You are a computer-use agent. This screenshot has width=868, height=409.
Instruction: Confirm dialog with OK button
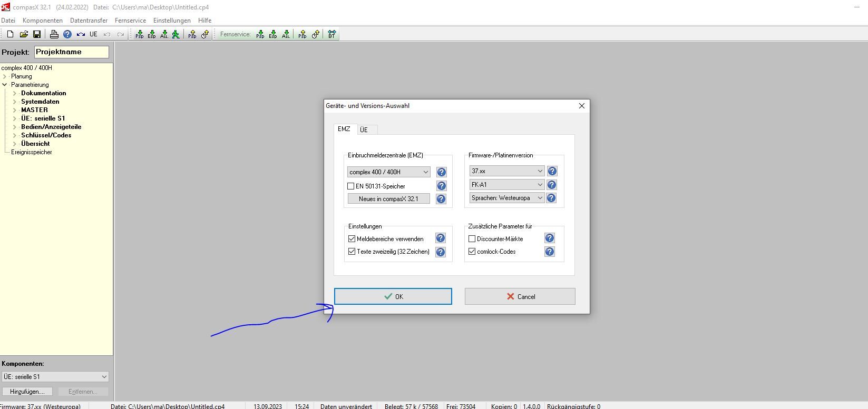click(x=393, y=296)
